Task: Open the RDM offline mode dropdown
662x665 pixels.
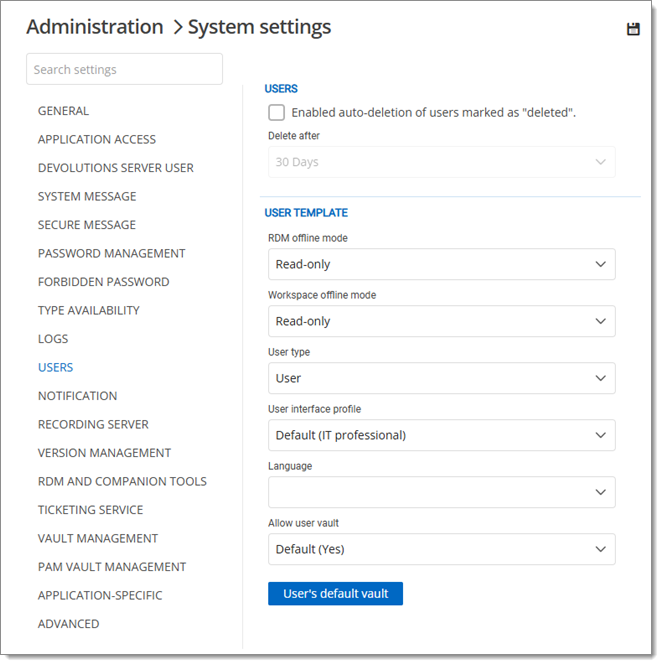Action: (x=441, y=264)
